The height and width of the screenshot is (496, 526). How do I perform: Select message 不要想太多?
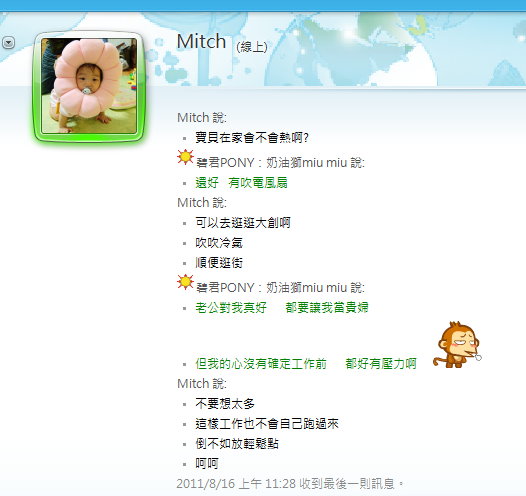[x=225, y=403]
